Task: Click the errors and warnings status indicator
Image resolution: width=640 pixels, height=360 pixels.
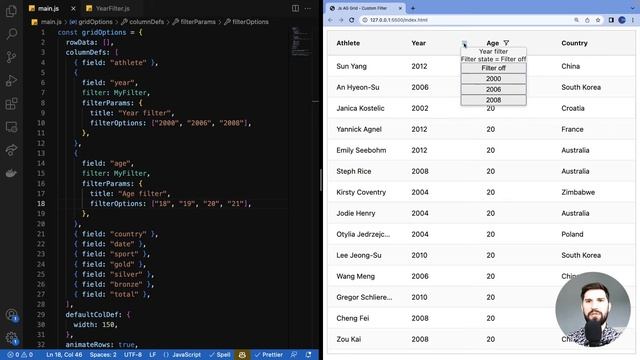Action: click(20, 355)
